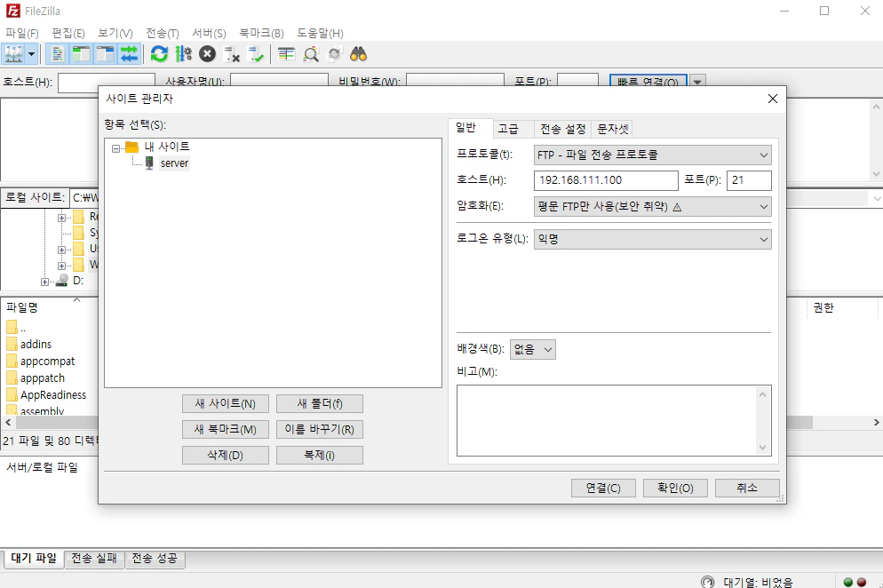
Task: Click the AppReadiness folder icon
Action: coord(12,394)
